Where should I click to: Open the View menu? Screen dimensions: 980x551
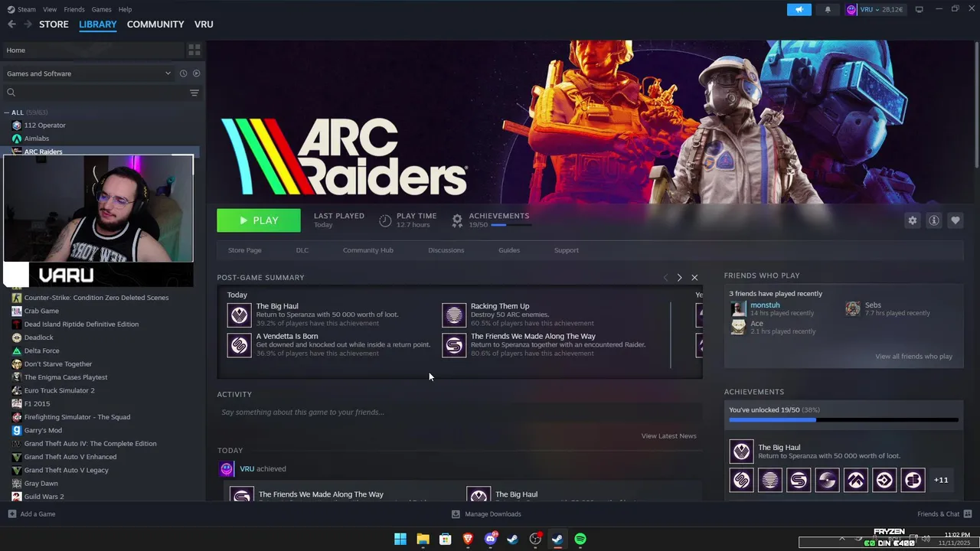click(x=50, y=9)
